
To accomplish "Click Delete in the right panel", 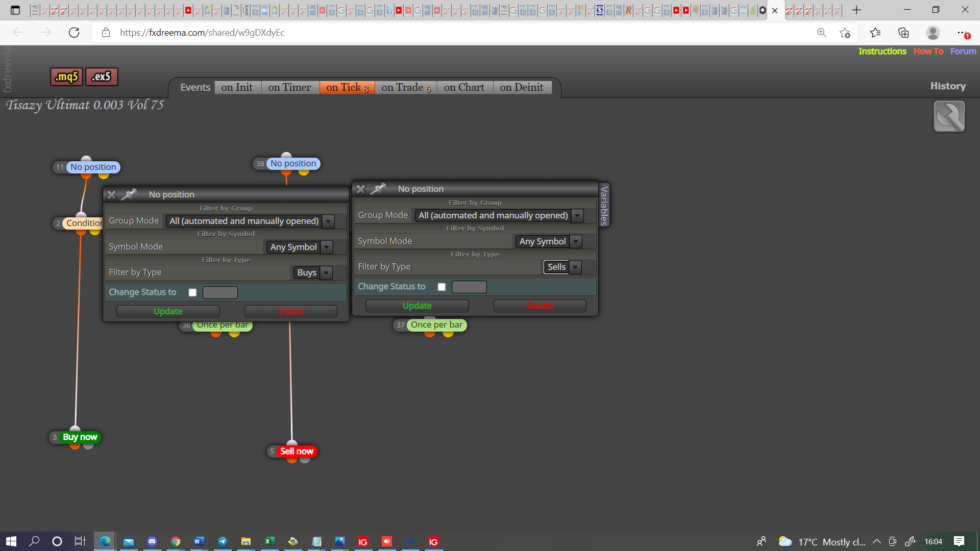I will 540,306.
